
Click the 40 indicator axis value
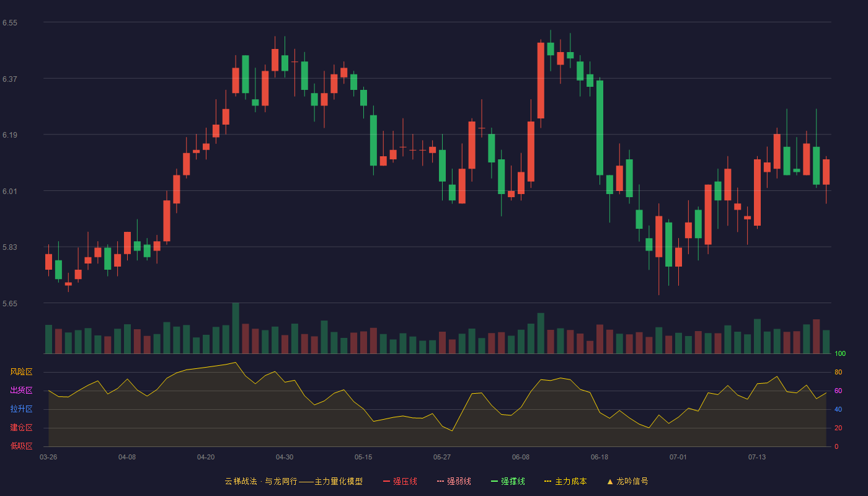pyautogui.click(x=838, y=409)
